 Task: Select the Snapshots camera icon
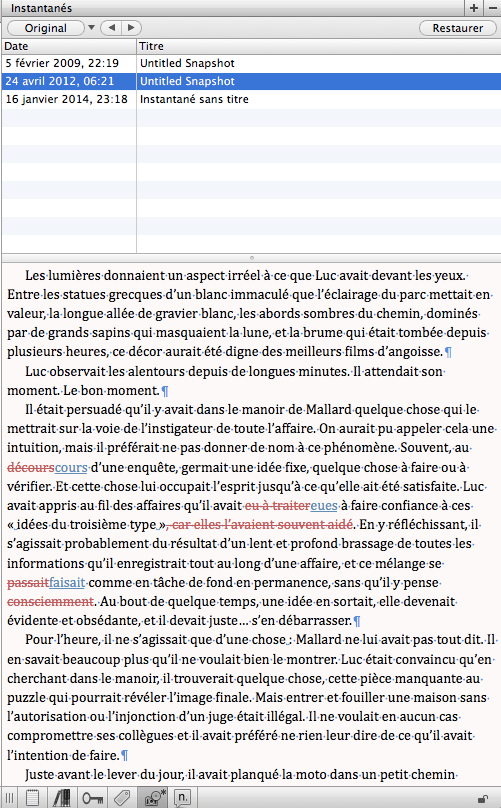pyautogui.click(x=155, y=798)
